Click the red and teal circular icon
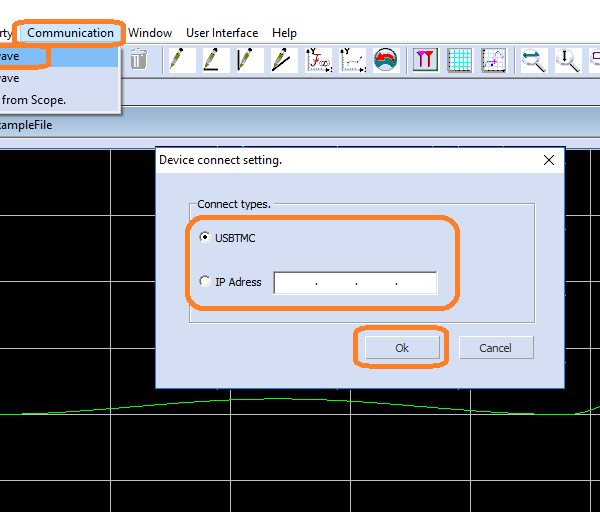The width and height of the screenshot is (600, 512). [386, 60]
